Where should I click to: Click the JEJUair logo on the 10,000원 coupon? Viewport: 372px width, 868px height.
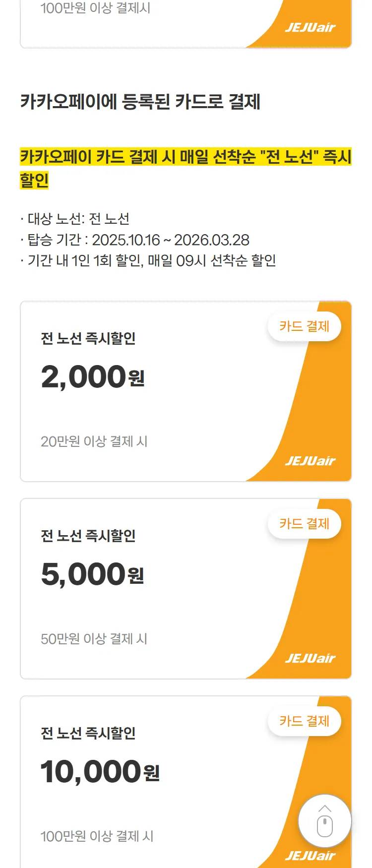click(310, 856)
